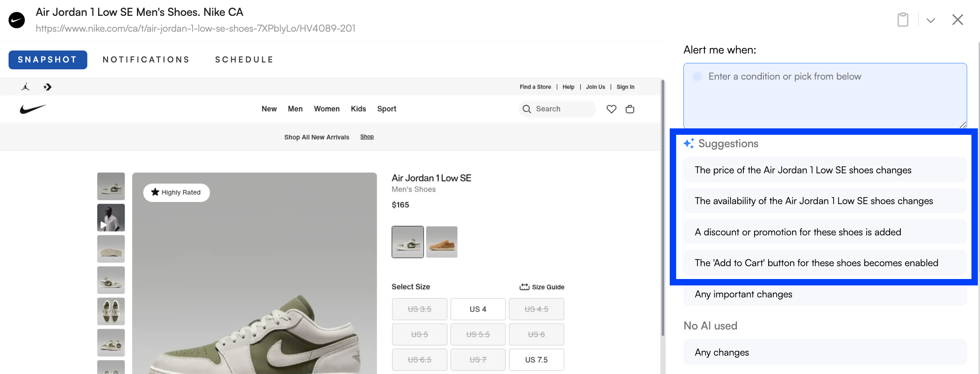980x374 pixels.
Task: Click the search magnifier icon
Action: 527,109
